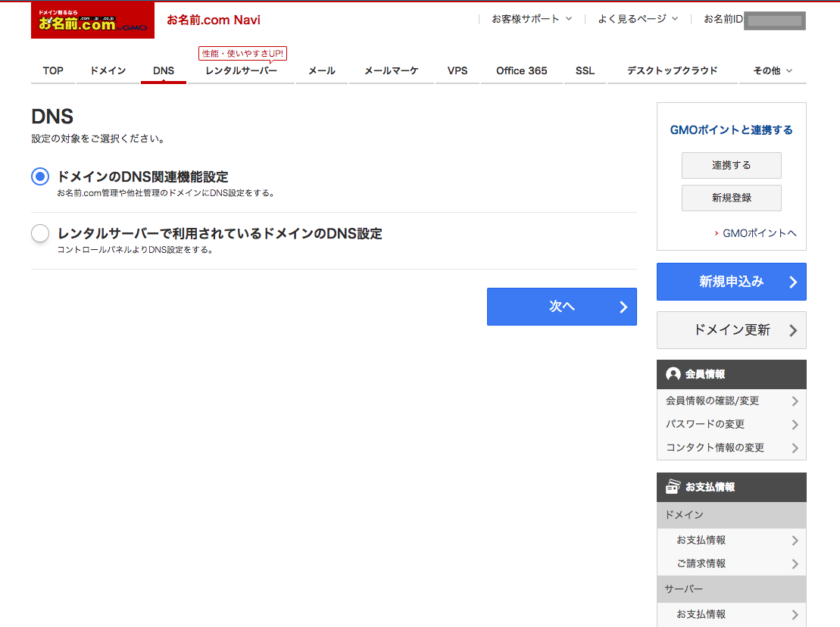Image resolution: width=840 pixels, height=627 pixels.
Task: Select the DNS tab
Action: click(164, 70)
